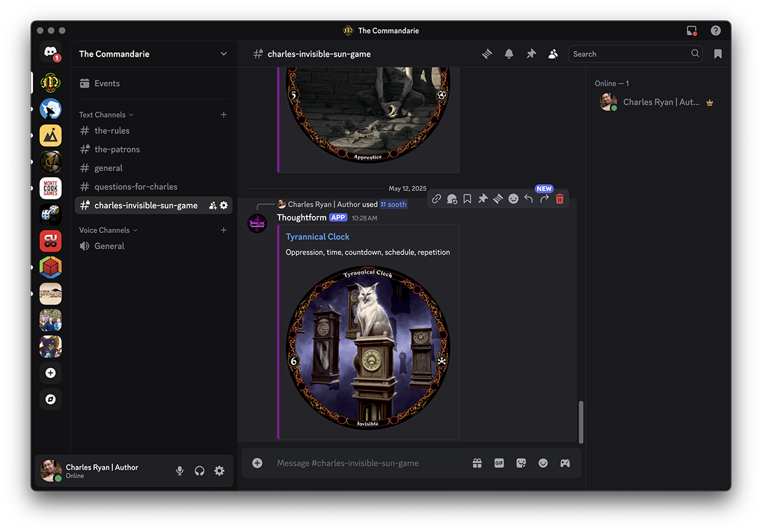Select The Commandarie server icon in sidebar
762x532 pixels.
point(51,83)
